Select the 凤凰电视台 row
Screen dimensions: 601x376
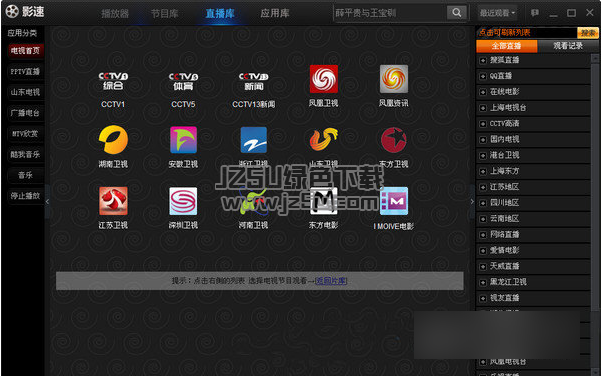[x=533, y=361]
